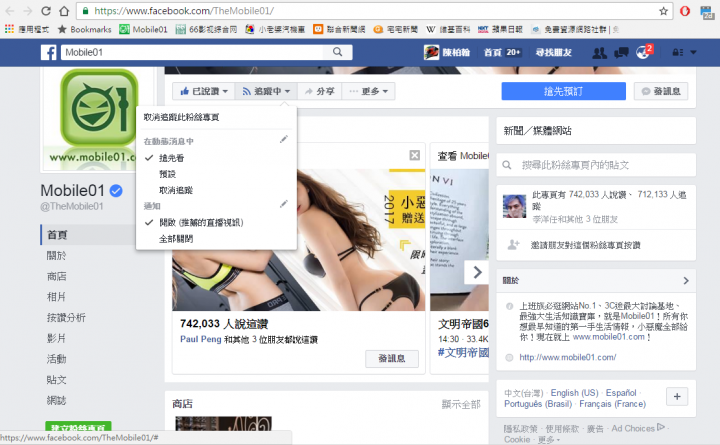This screenshot has width=720, height=445.
Task: Click edit pencil beside 在動態消息中
Action: [284, 139]
